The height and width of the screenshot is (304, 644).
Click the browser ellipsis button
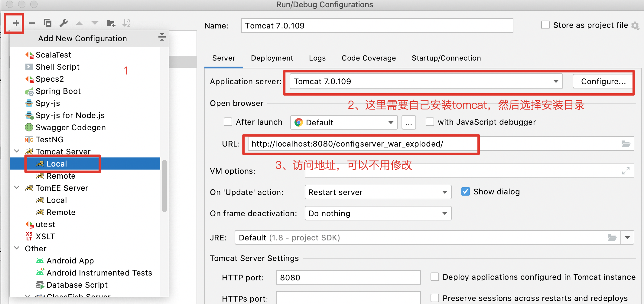(x=409, y=122)
